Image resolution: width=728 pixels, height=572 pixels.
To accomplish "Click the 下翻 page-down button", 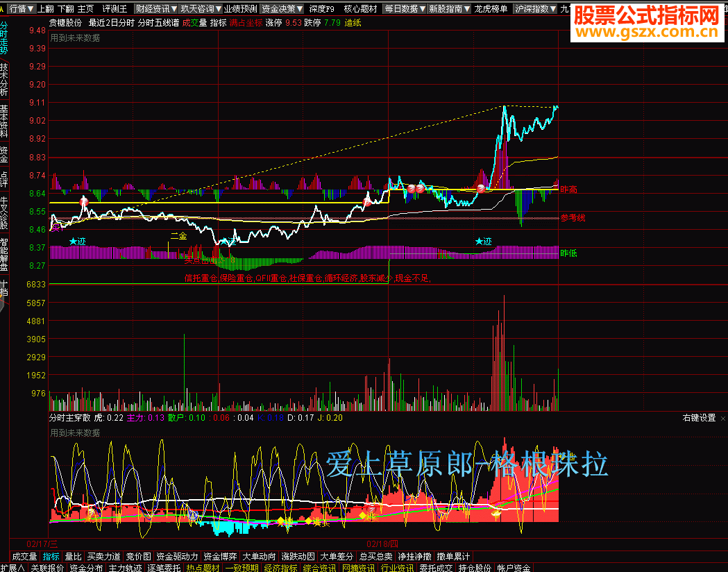I will point(65,9).
